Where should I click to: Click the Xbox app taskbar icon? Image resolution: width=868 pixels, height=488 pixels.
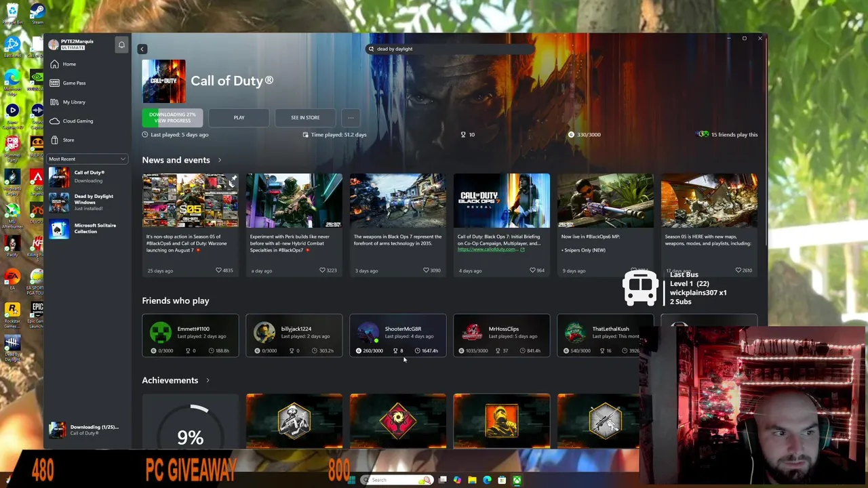[517, 480]
